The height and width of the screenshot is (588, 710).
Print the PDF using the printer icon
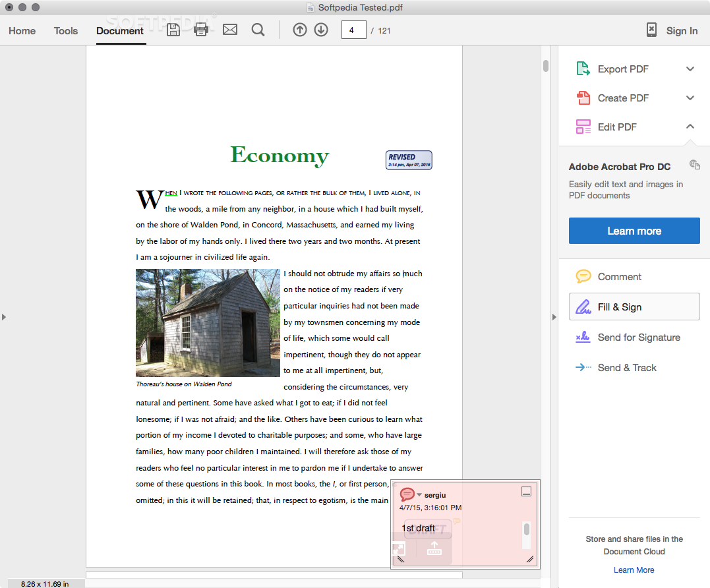pos(201,30)
